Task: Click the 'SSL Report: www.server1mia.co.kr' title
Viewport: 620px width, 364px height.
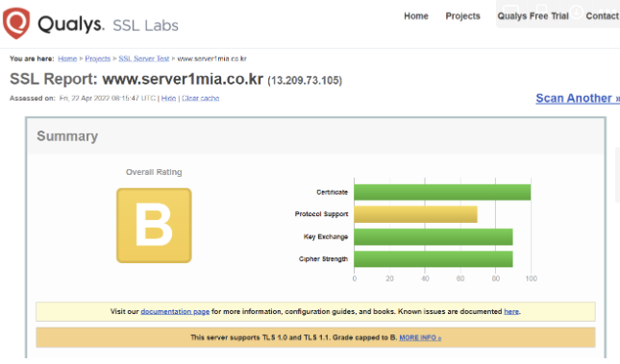Action: [136, 79]
